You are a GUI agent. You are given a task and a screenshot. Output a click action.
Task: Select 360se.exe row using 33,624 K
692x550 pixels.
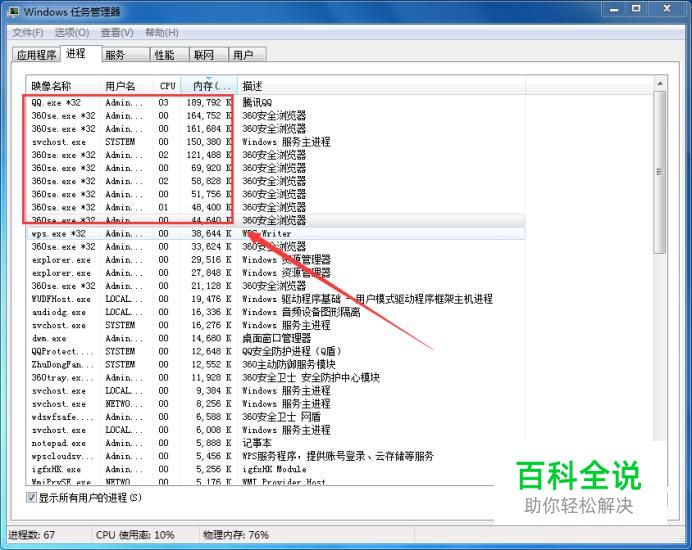276,247
